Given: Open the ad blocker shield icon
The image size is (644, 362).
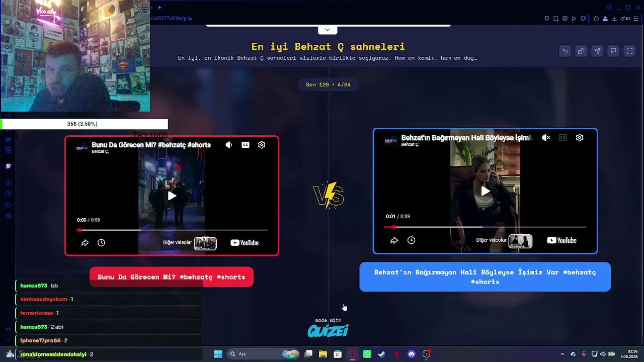Looking at the screenshot, I should (565, 19).
